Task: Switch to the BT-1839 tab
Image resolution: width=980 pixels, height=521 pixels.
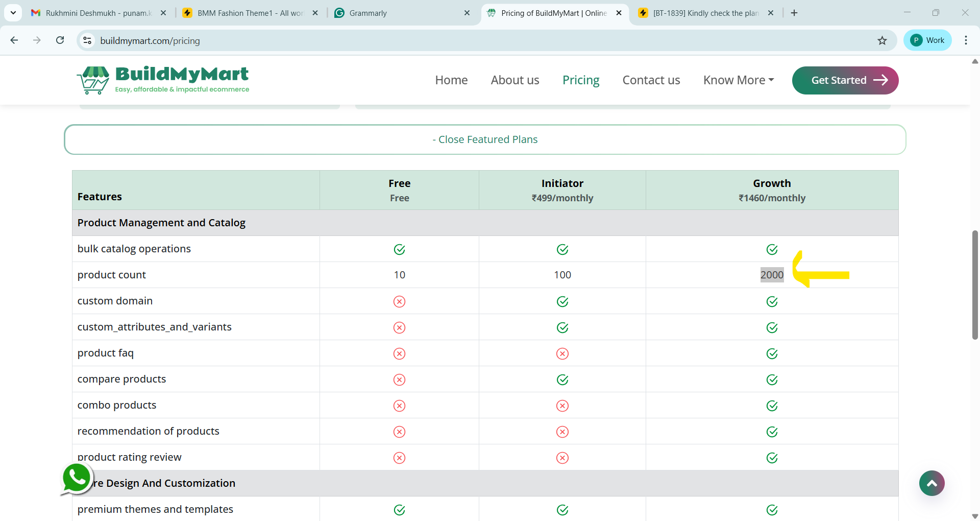Action: click(x=707, y=13)
